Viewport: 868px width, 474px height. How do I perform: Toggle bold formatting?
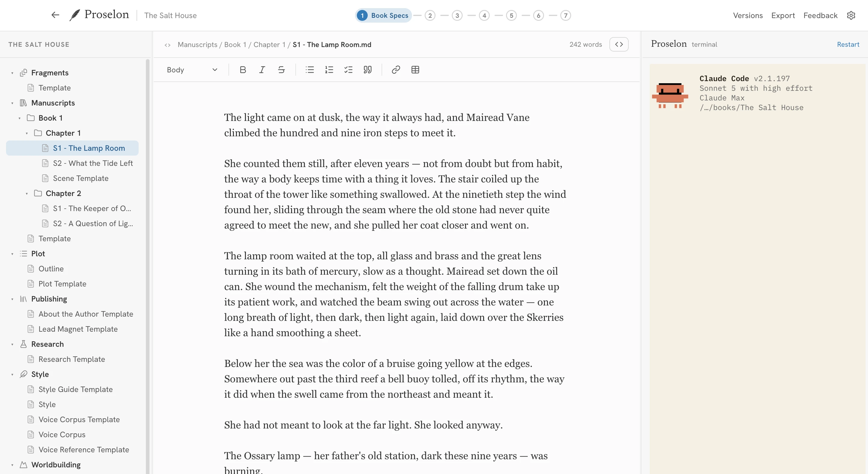(x=243, y=70)
